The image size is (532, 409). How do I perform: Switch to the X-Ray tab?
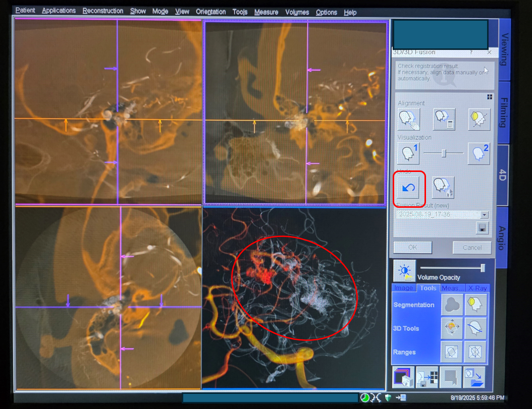477,288
